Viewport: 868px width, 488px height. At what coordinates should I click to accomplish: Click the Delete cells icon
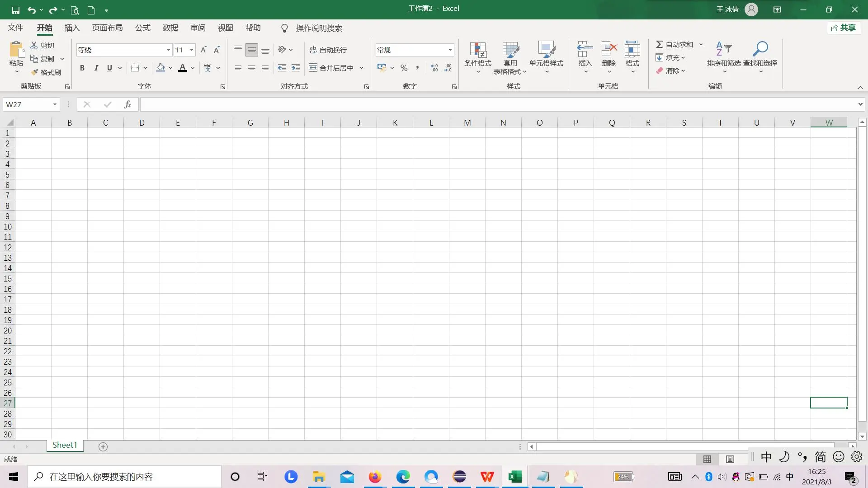point(609,49)
